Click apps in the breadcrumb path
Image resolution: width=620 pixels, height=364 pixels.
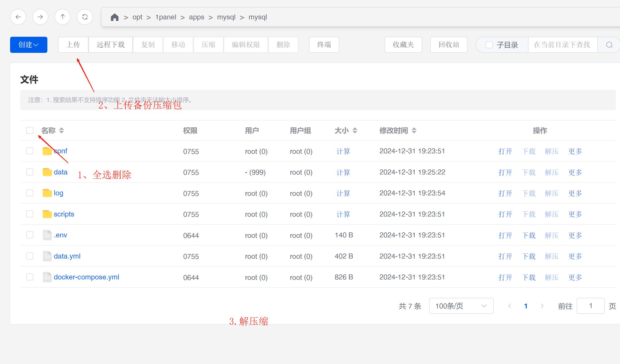pos(197,17)
